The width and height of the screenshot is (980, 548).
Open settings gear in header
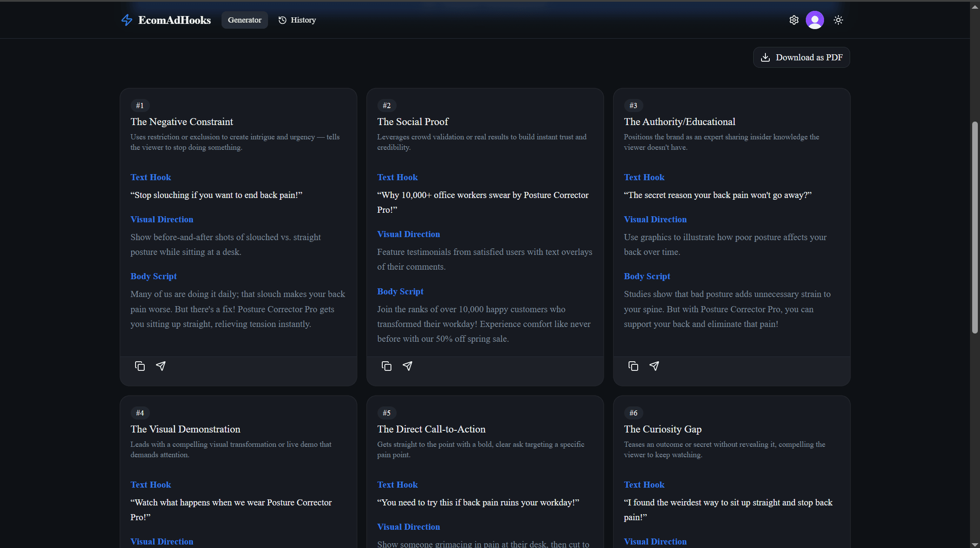click(x=794, y=20)
